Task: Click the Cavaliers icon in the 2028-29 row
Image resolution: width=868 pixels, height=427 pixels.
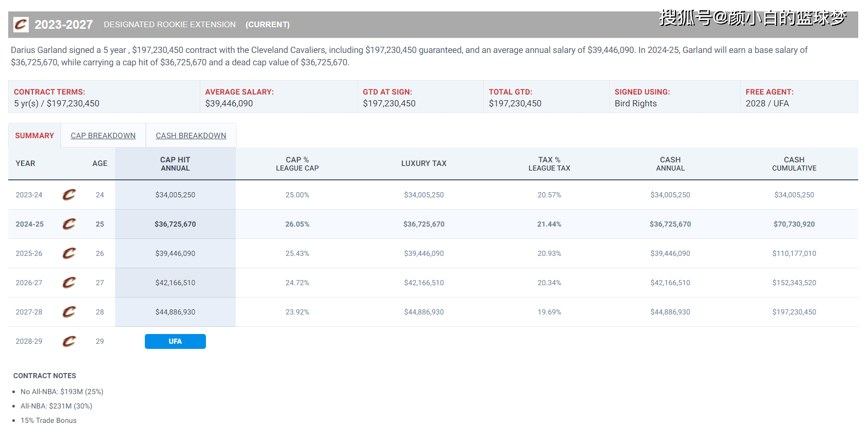Action: [x=69, y=341]
